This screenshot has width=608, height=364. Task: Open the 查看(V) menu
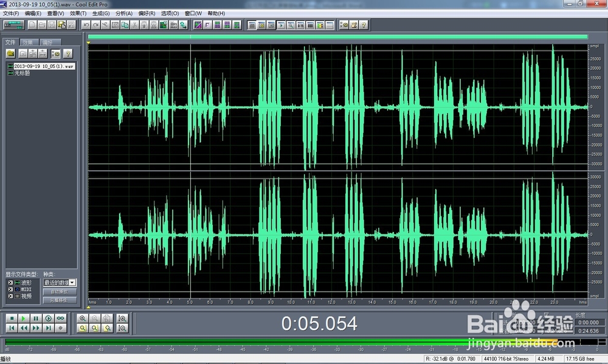click(x=55, y=13)
